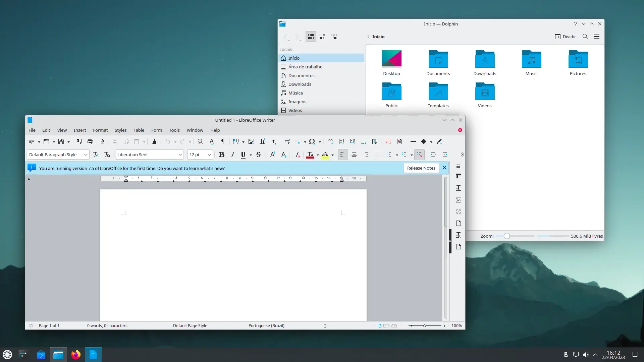Viewport: 644px width, 362px height.
Task: Toggle Align Left paragraph
Action: (343, 155)
